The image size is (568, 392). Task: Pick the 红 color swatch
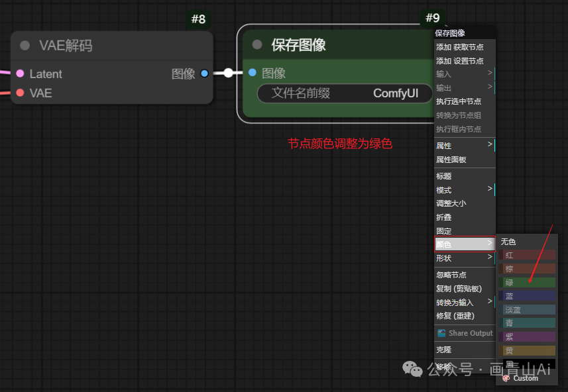click(x=527, y=255)
